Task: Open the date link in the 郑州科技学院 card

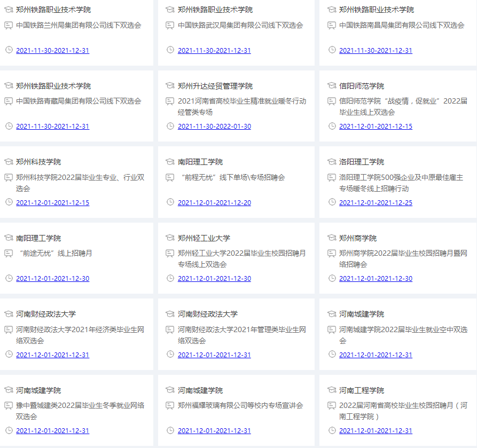Action: pyautogui.click(x=52, y=203)
